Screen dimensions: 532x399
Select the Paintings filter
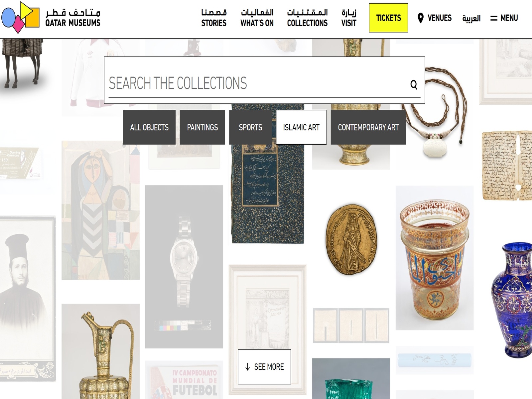tap(202, 127)
